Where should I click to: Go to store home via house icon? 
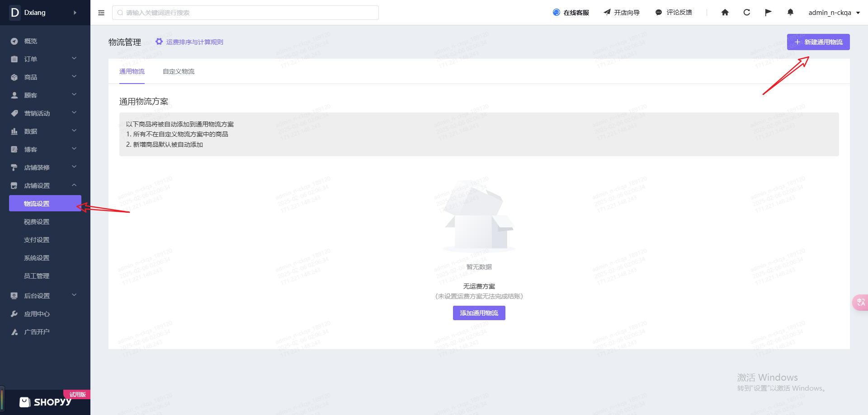pos(725,13)
